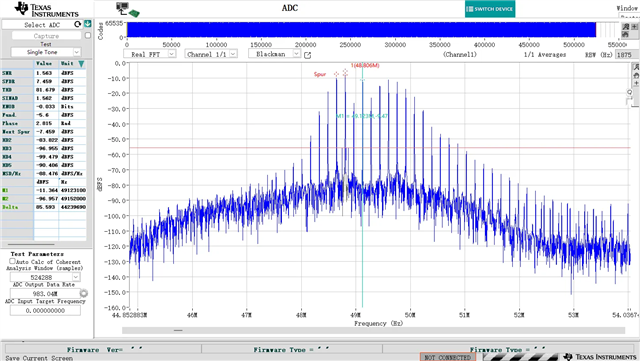
Task: Click the red threshold line across the spectrum
Action: click(x=380, y=147)
